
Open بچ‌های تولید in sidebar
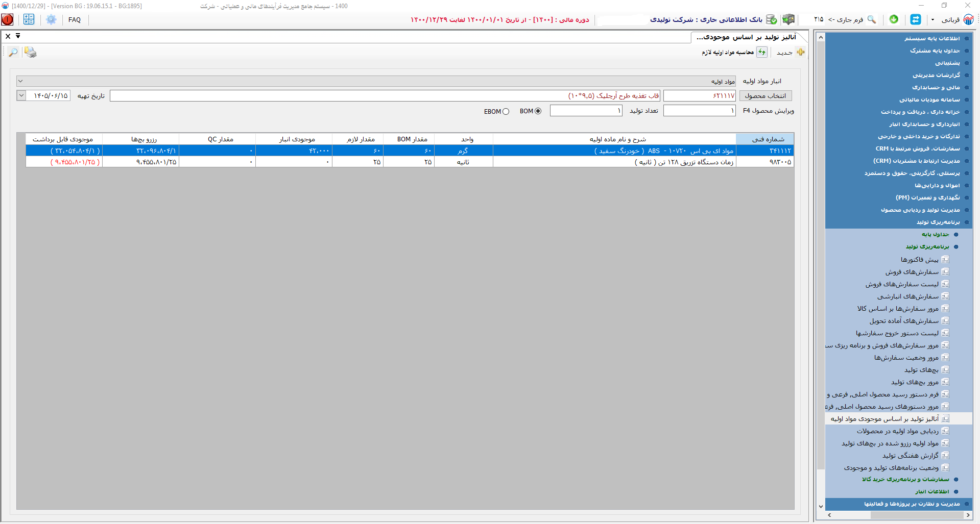point(921,370)
